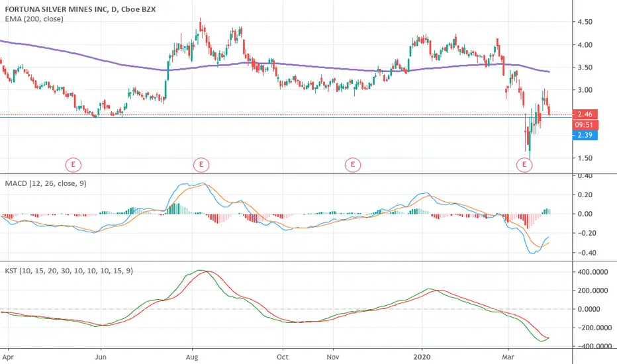Click the red 2.46 current price label
The image size is (617, 364).
click(585, 114)
